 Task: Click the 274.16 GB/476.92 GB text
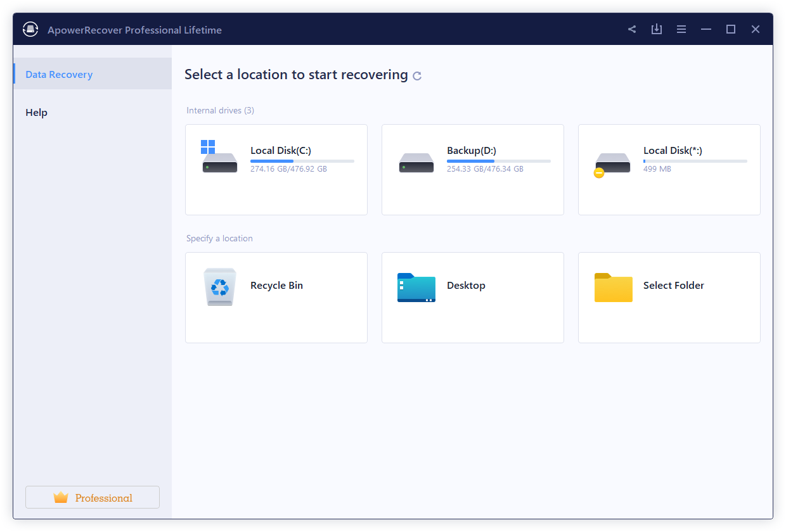click(288, 169)
